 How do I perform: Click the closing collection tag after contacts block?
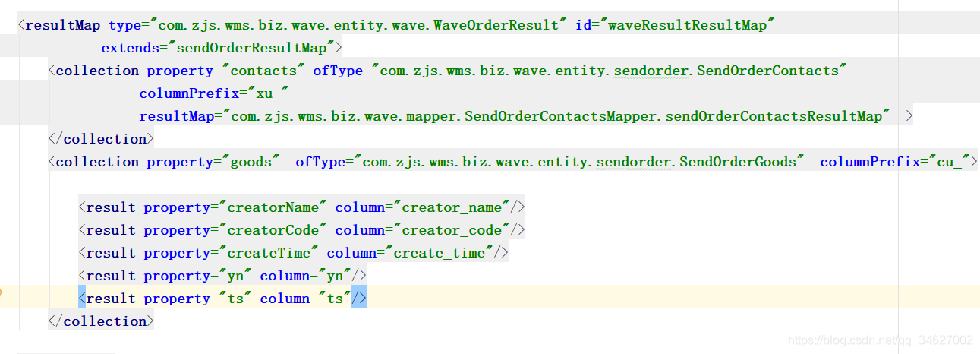(x=101, y=139)
